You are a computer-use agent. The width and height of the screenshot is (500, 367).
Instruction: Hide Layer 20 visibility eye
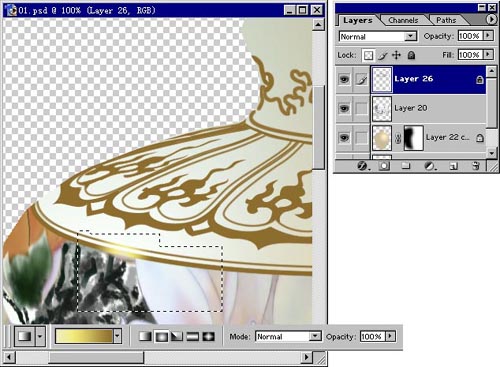pyautogui.click(x=344, y=108)
